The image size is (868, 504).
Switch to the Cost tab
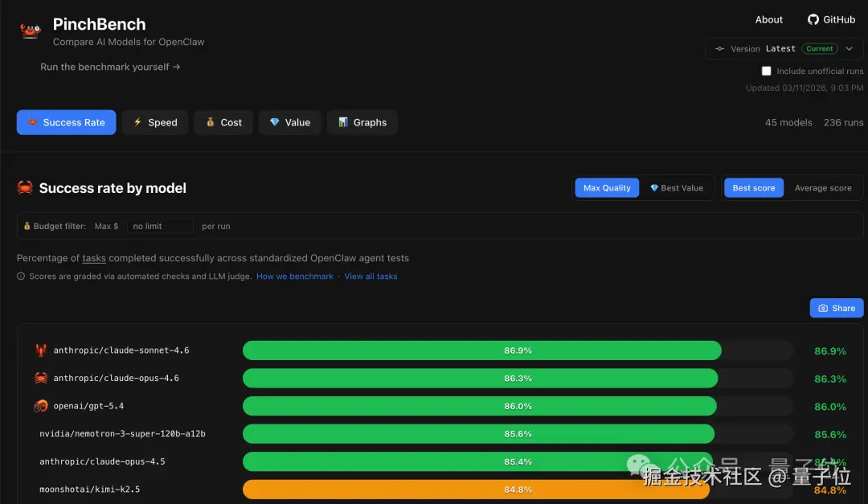coord(223,122)
